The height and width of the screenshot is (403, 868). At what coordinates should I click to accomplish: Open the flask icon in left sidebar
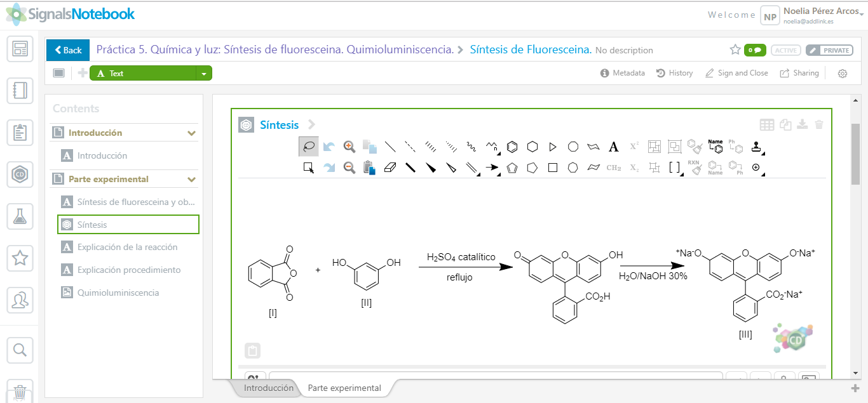pyautogui.click(x=20, y=216)
